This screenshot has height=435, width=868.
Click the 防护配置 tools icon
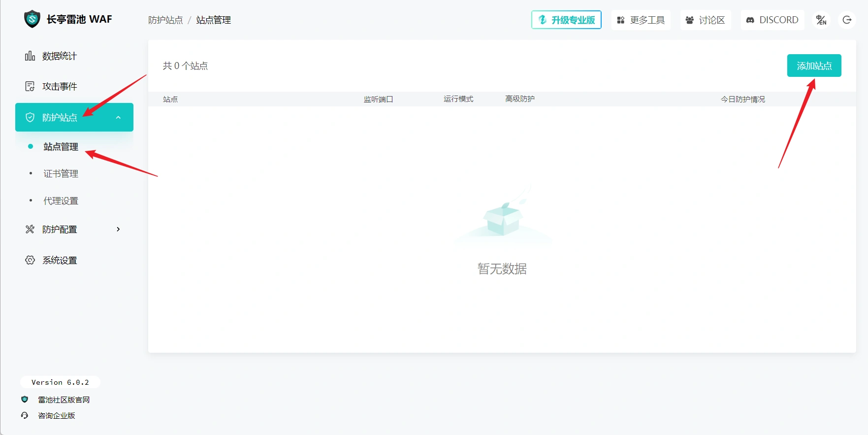click(x=30, y=229)
